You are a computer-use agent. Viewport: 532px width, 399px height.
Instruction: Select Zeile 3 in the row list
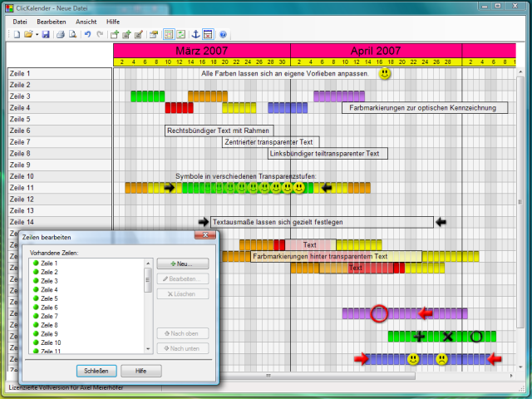(x=49, y=281)
